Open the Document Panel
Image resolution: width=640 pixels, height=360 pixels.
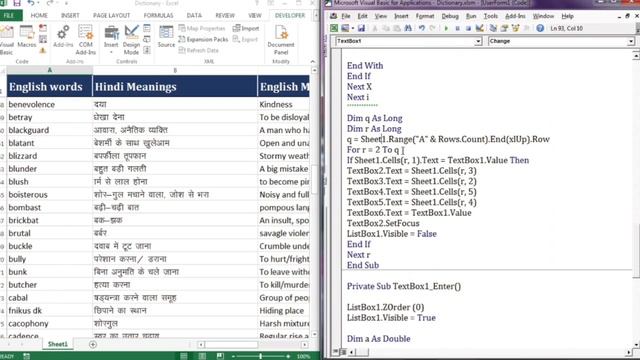click(x=281, y=40)
